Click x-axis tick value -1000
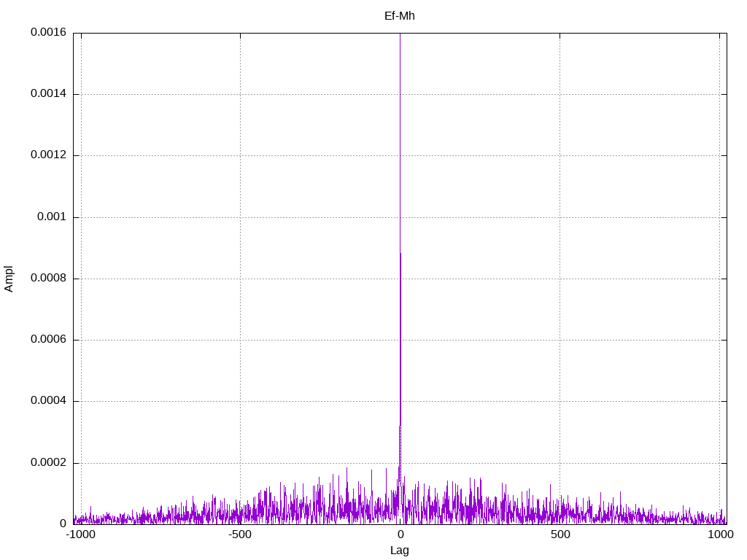The height and width of the screenshot is (560, 747). [80, 534]
